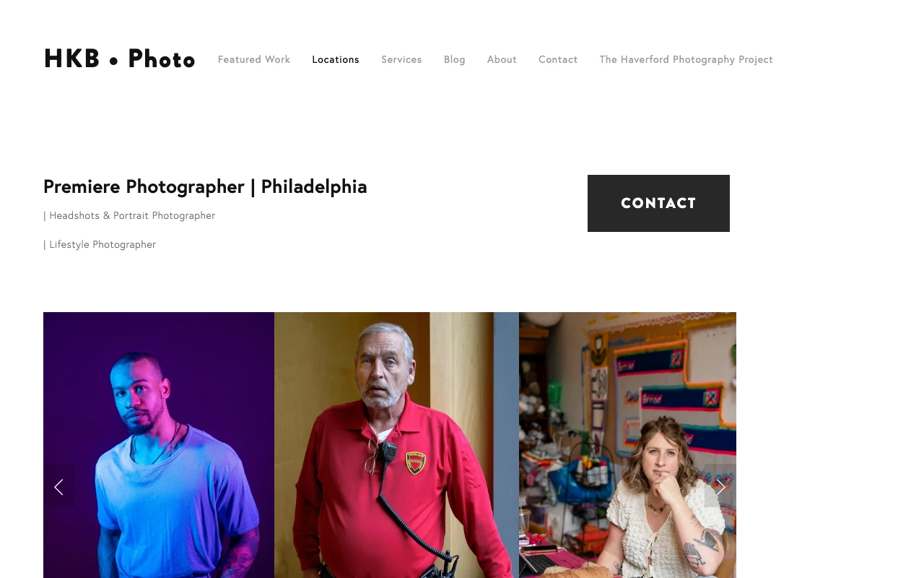
Task: Select photo of woman in white blouse
Action: (x=627, y=445)
